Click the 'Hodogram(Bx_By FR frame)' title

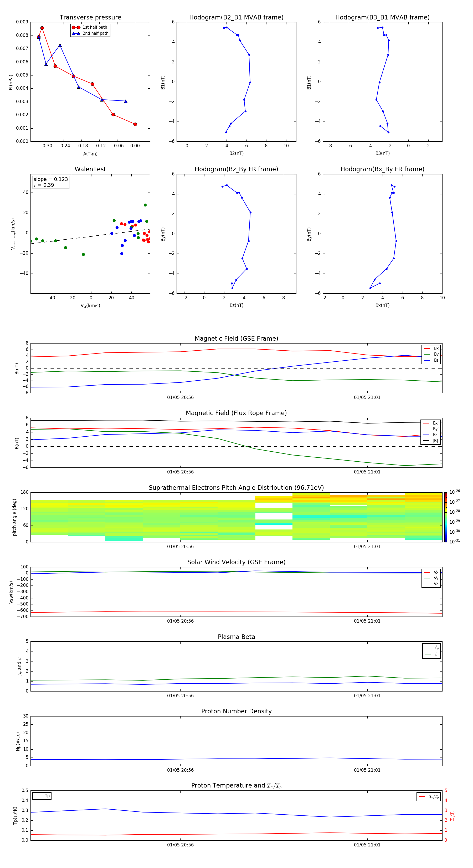tap(382, 169)
